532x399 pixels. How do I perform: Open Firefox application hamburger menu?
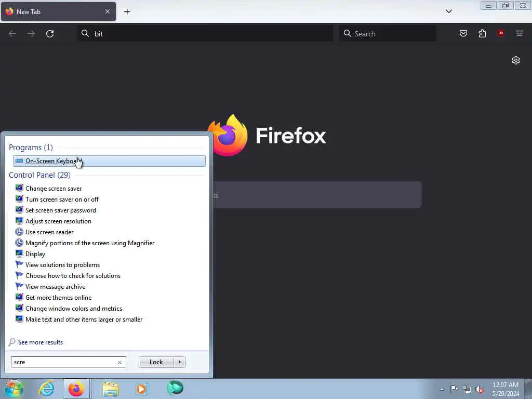point(519,33)
